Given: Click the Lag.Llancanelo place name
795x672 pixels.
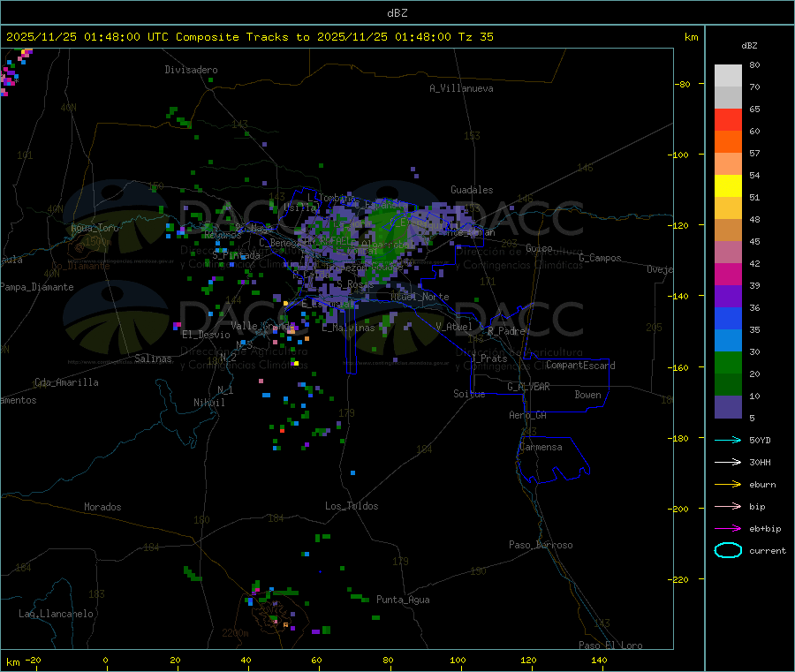Looking at the screenshot, I should coord(56,614).
